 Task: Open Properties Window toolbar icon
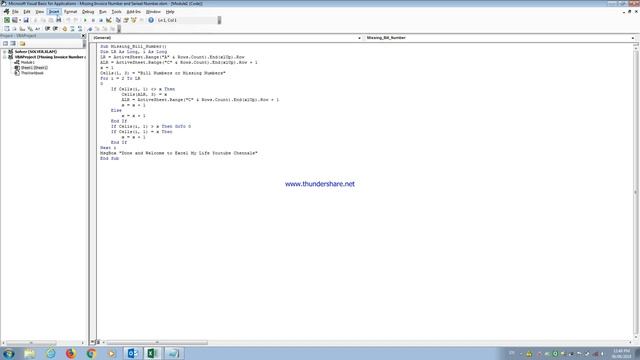(x=126, y=20)
